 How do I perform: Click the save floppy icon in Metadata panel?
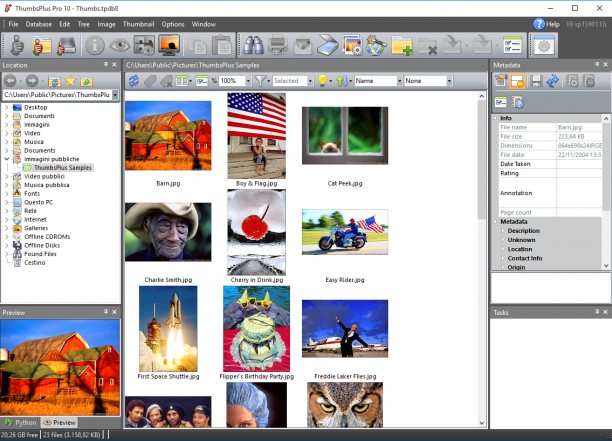[536, 81]
